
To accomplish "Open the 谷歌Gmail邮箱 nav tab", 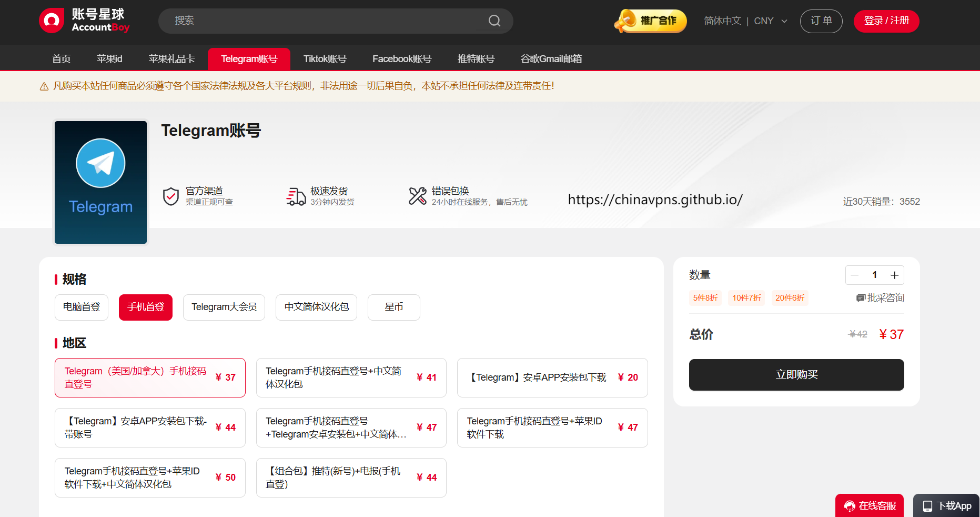I will click(551, 59).
